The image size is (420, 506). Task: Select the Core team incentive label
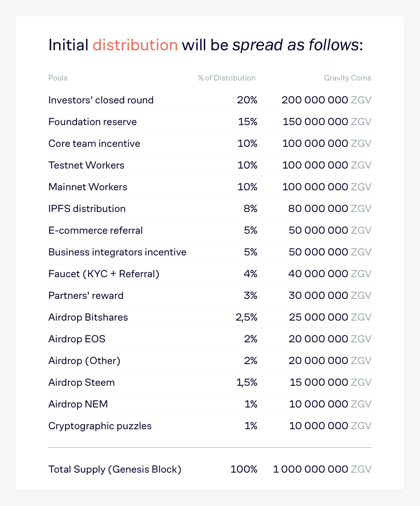[94, 144]
